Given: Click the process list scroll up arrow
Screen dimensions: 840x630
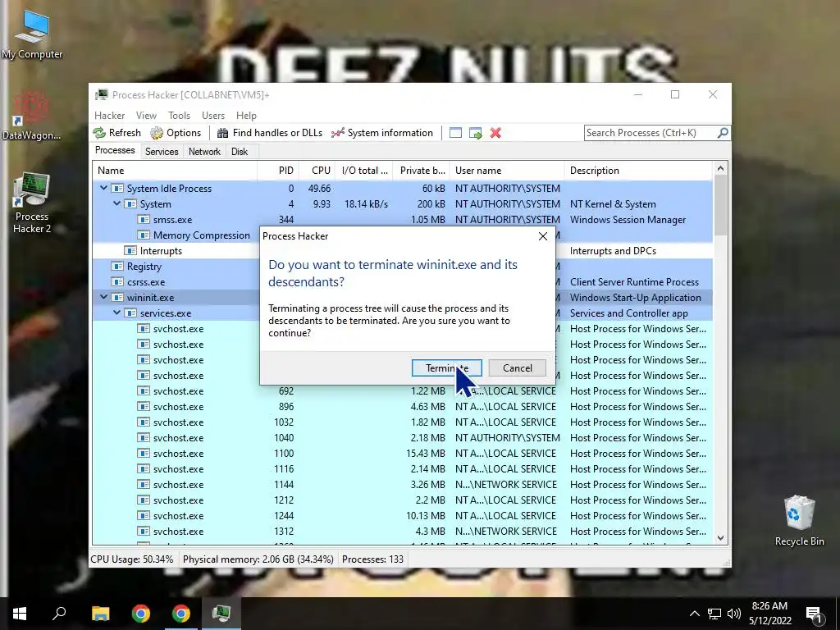Looking at the screenshot, I should [x=720, y=168].
